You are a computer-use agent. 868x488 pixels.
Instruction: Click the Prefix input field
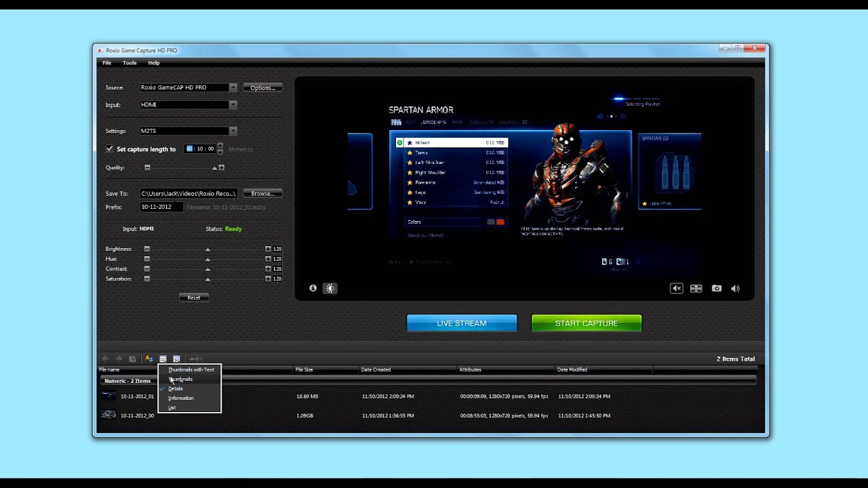(x=161, y=207)
